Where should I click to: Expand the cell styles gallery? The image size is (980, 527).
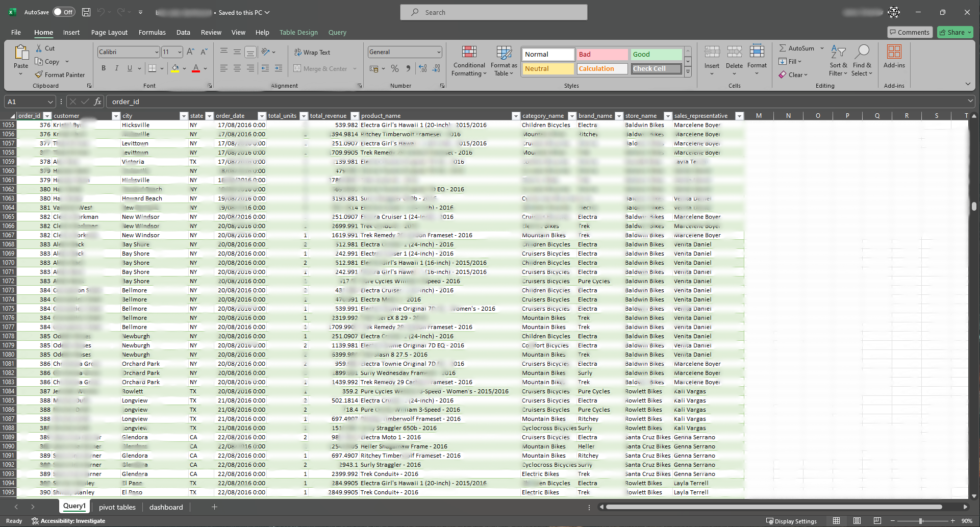click(688, 72)
